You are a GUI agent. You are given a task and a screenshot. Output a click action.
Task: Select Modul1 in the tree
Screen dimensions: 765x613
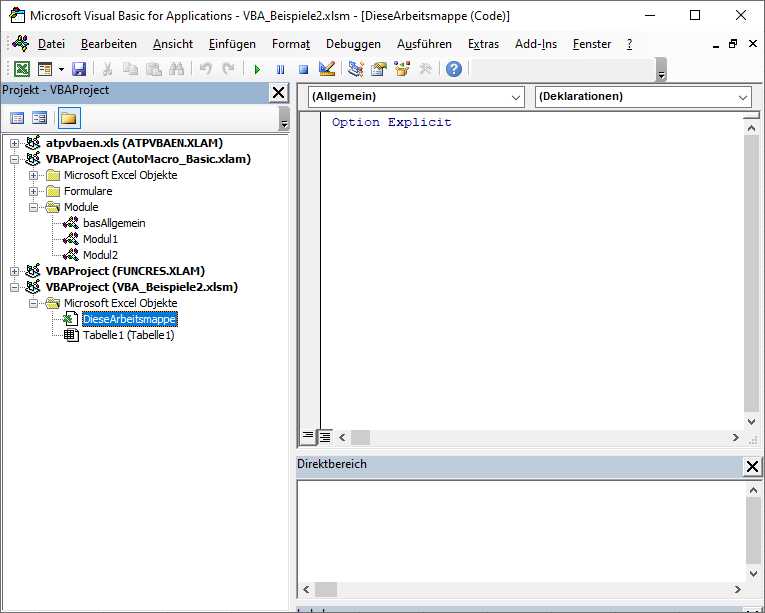click(x=101, y=239)
